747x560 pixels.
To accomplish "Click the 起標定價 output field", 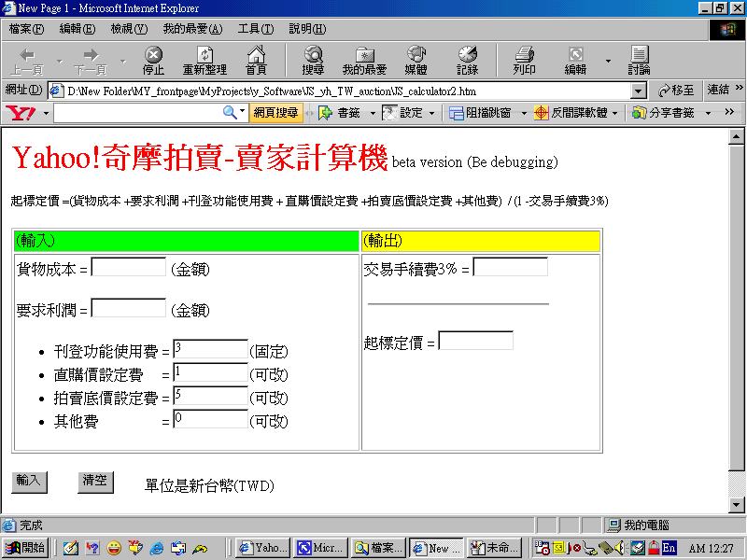I will (x=475, y=341).
